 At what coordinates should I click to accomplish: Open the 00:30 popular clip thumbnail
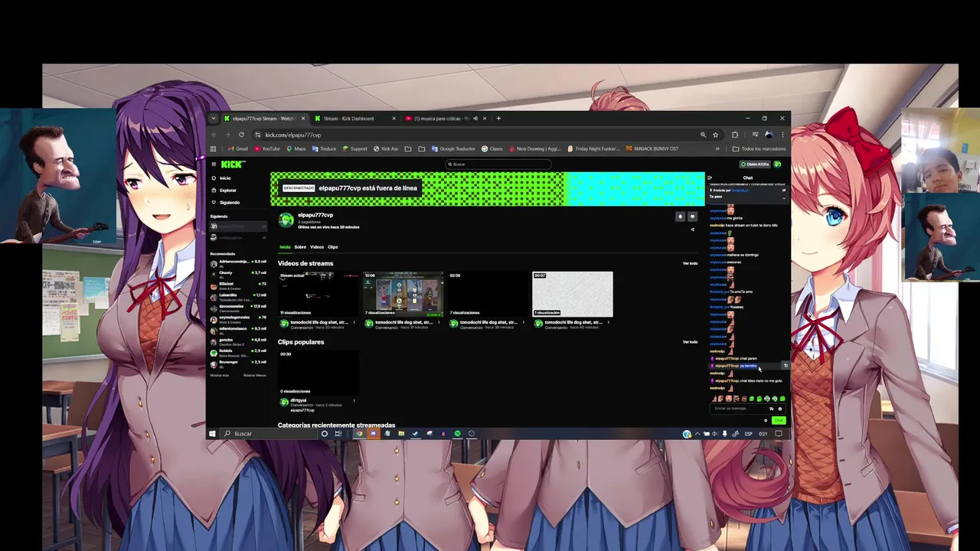(x=318, y=373)
